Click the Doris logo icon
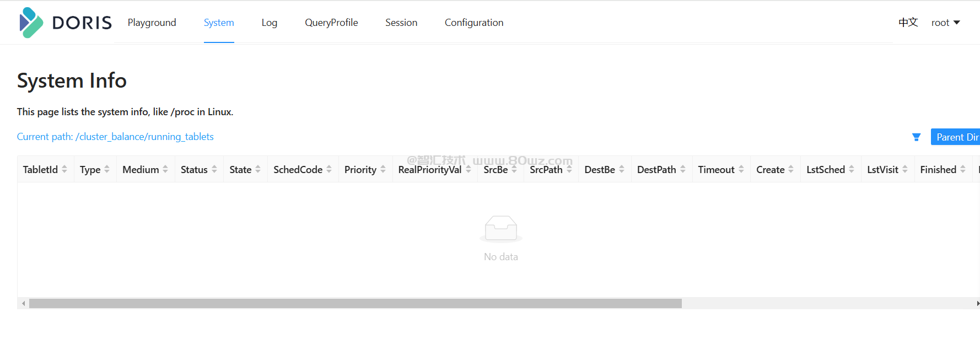 [x=31, y=23]
